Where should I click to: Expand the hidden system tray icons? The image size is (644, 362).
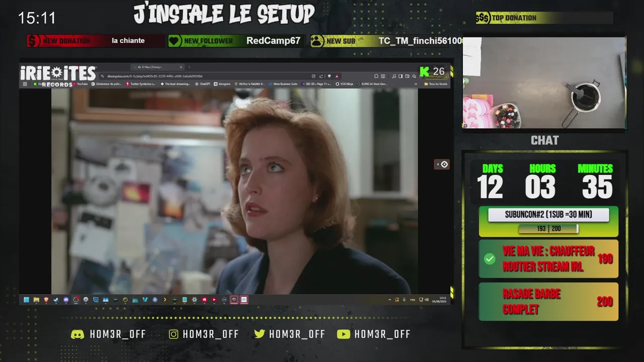click(390, 300)
